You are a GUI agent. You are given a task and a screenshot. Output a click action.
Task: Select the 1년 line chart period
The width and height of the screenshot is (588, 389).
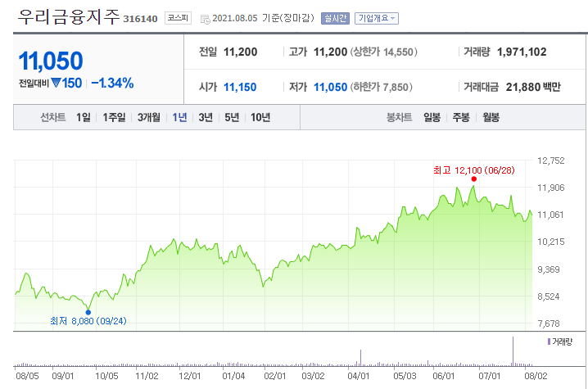click(x=179, y=117)
